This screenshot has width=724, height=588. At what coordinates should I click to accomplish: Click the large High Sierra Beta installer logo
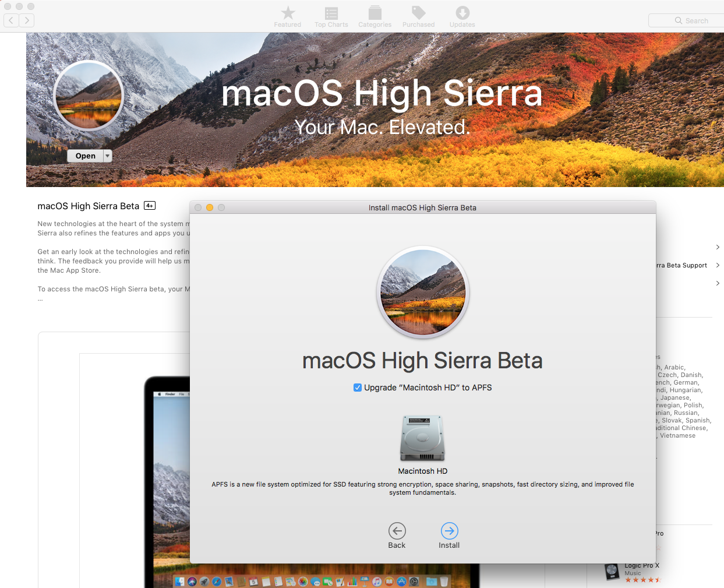(x=423, y=293)
